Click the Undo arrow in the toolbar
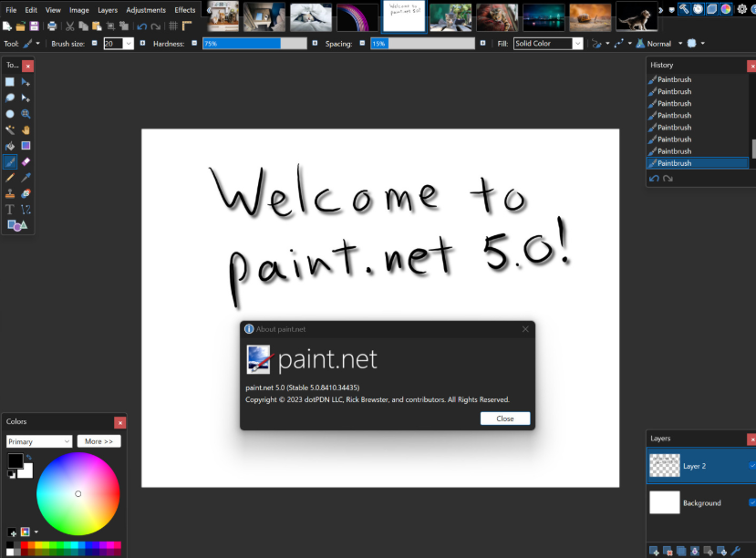This screenshot has height=558, width=756. pos(141,26)
